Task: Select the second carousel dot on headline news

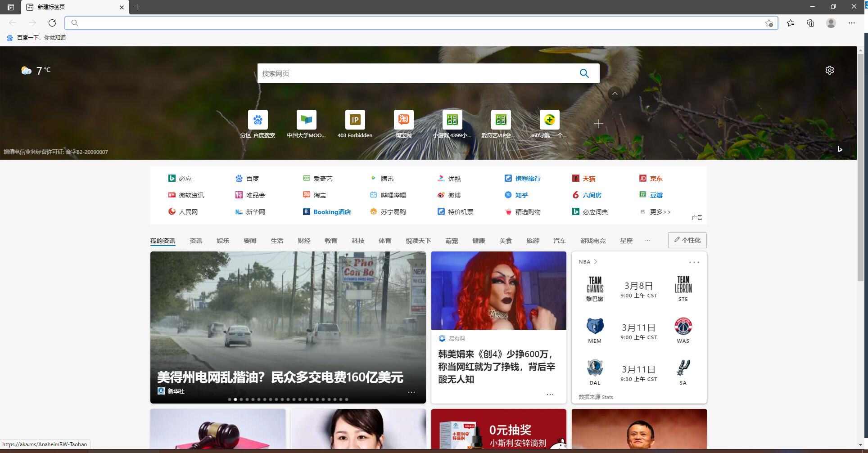Action: [x=235, y=399]
